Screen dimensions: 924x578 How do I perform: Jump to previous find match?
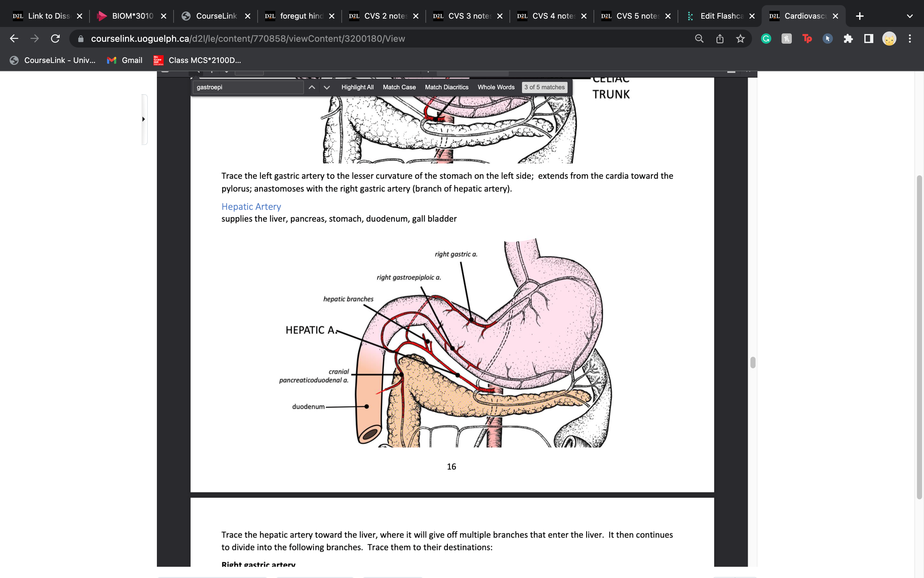click(x=312, y=87)
